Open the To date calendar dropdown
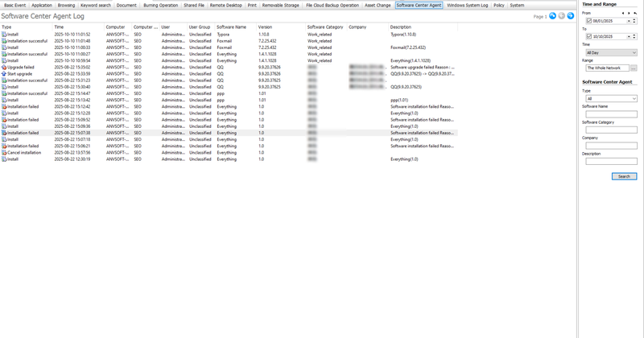Image resolution: width=644 pixels, height=338 pixels. 629,36
